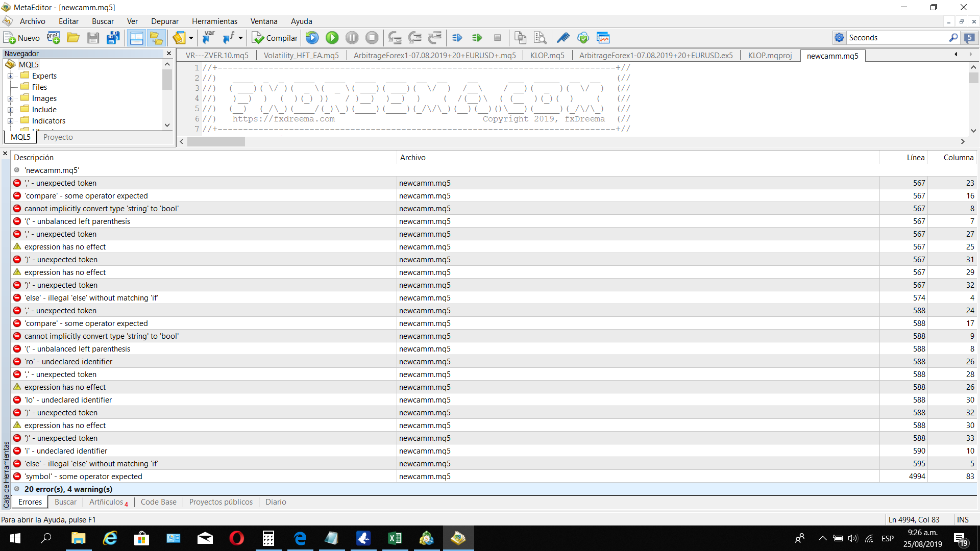Stop profiling with the gray square
This screenshot has width=980, height=551.
497,38
